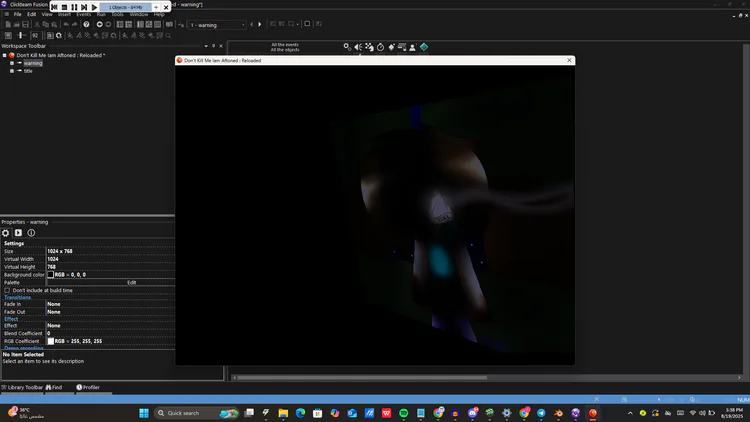Open the frame selector dropdown '1 - warning'
The width and height of the screenshot is (750, 422).
point(217,25)
